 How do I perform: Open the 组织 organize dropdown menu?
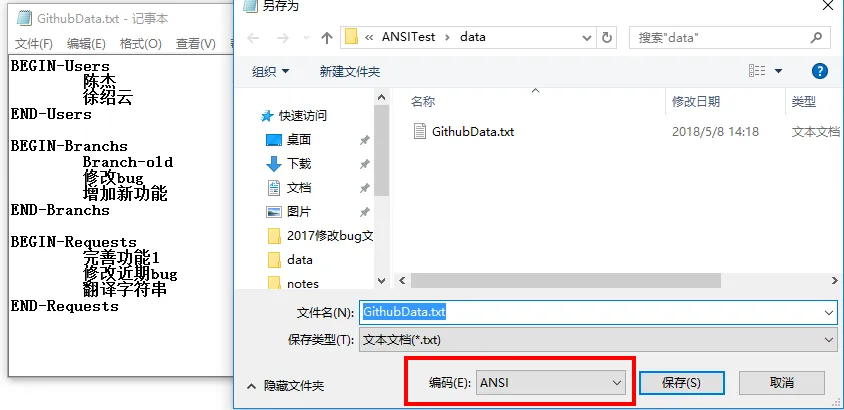click(270, 72)
